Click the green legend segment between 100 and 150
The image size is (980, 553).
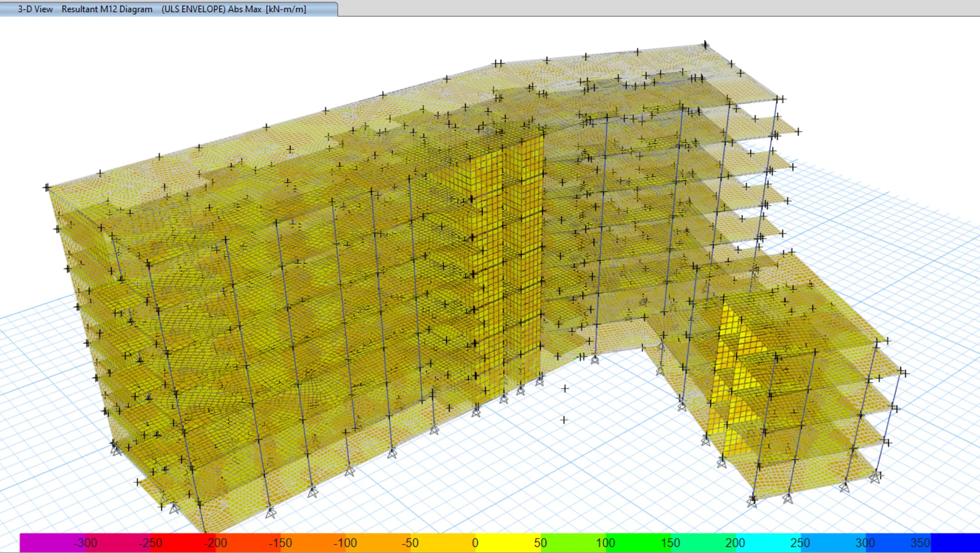638,543
